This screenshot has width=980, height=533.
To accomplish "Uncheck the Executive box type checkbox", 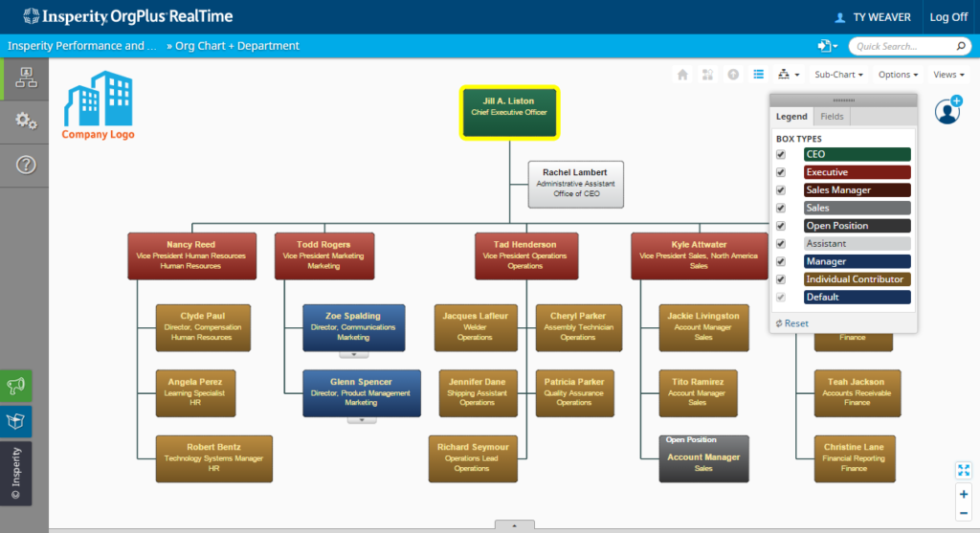I will [781, 172].
